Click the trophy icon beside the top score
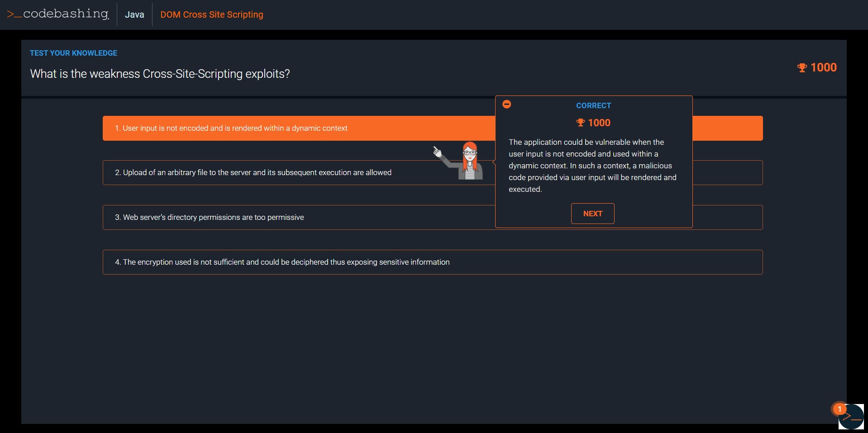868x433 pixels. tap(802, 67)
